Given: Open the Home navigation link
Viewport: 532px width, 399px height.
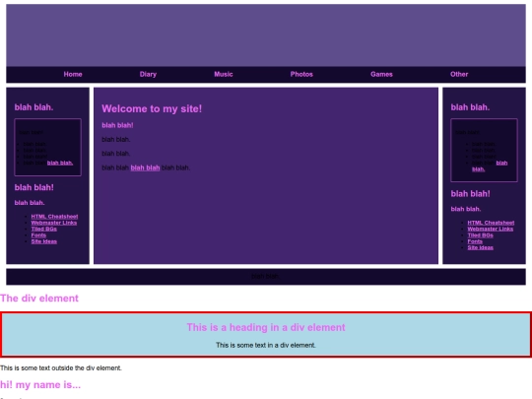Looking at the screenshot, I should point(73,74).
